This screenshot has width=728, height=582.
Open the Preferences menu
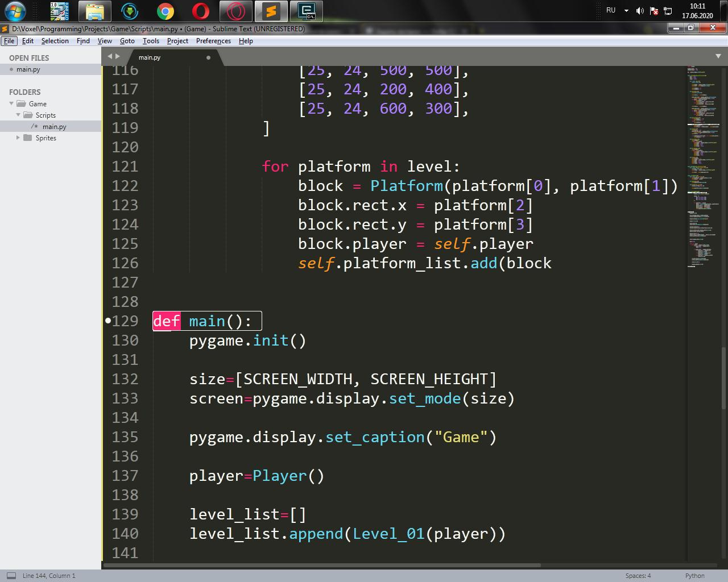coord(213,41)
